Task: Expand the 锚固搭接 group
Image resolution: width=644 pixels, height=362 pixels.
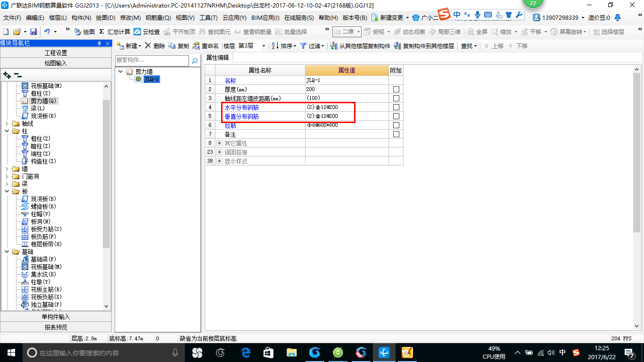Action: tap(219, 152)
